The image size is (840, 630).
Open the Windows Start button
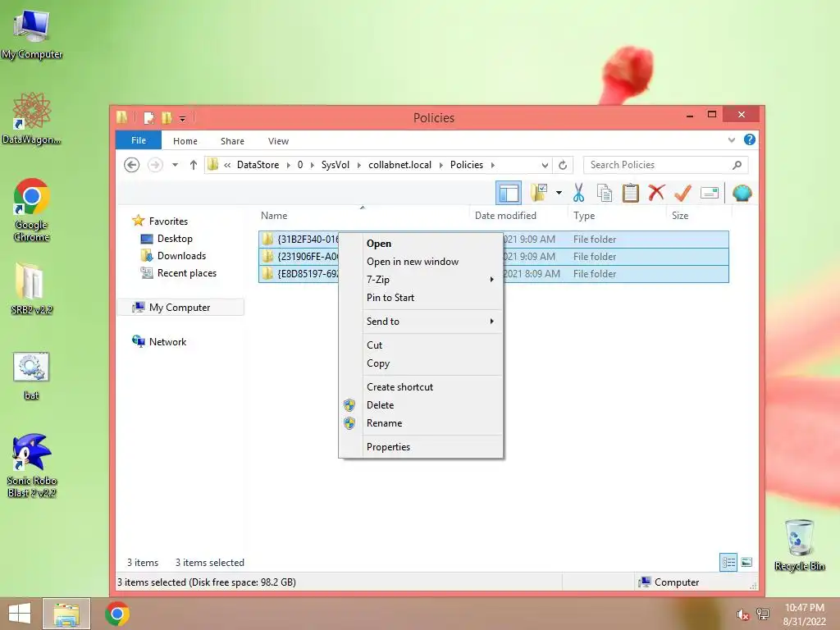click(20, 614)
